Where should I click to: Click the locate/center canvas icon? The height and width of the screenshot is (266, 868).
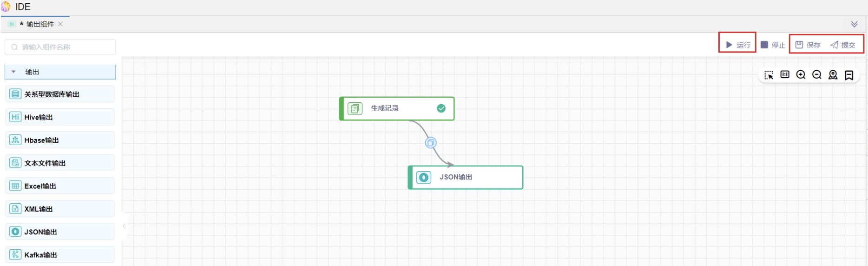[833, 75]
